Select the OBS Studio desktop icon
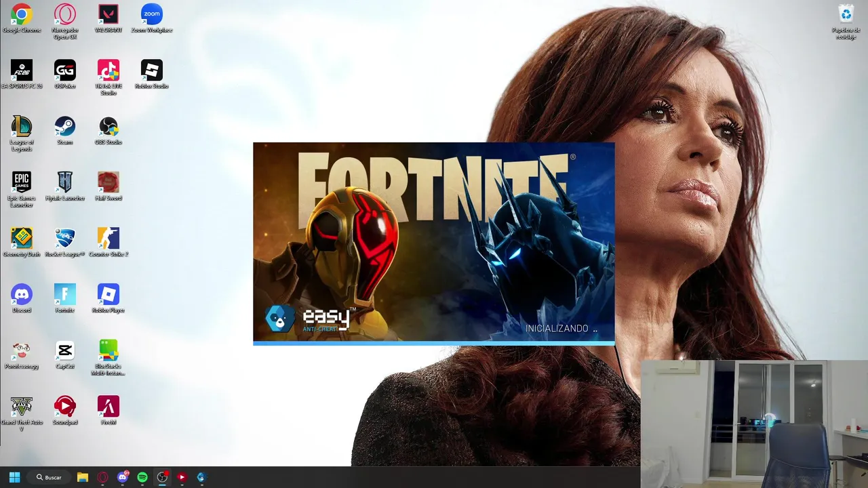The width and height of the screenshot is (868, 488). [x=108, y=131]
